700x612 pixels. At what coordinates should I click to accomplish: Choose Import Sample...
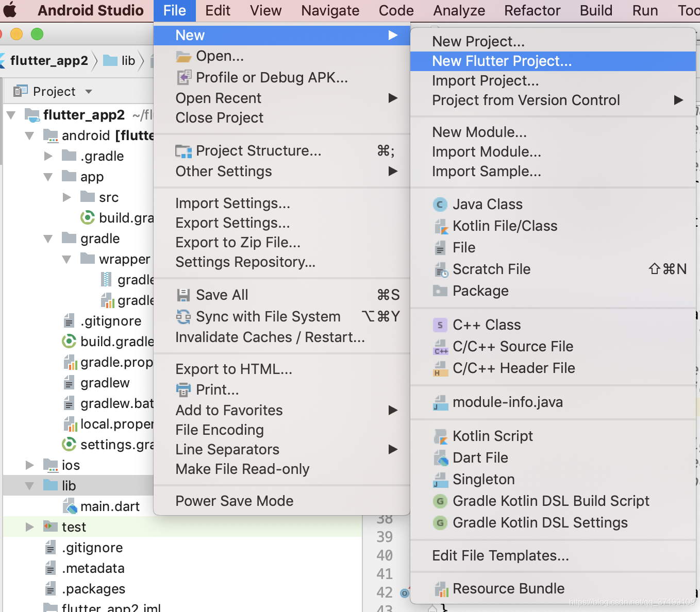[553, 171]
